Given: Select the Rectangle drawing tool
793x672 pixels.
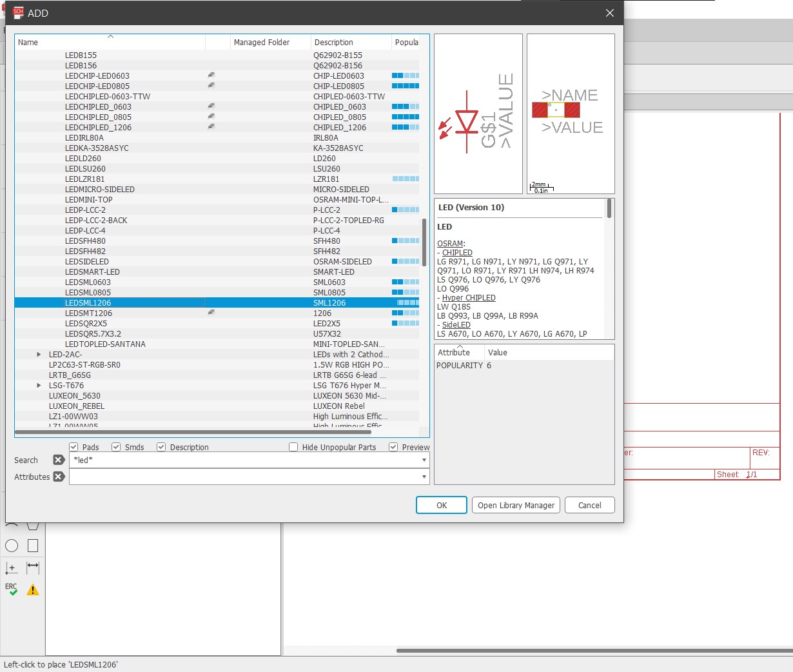Looking at the screenshot, I should [x=33, y=546].
